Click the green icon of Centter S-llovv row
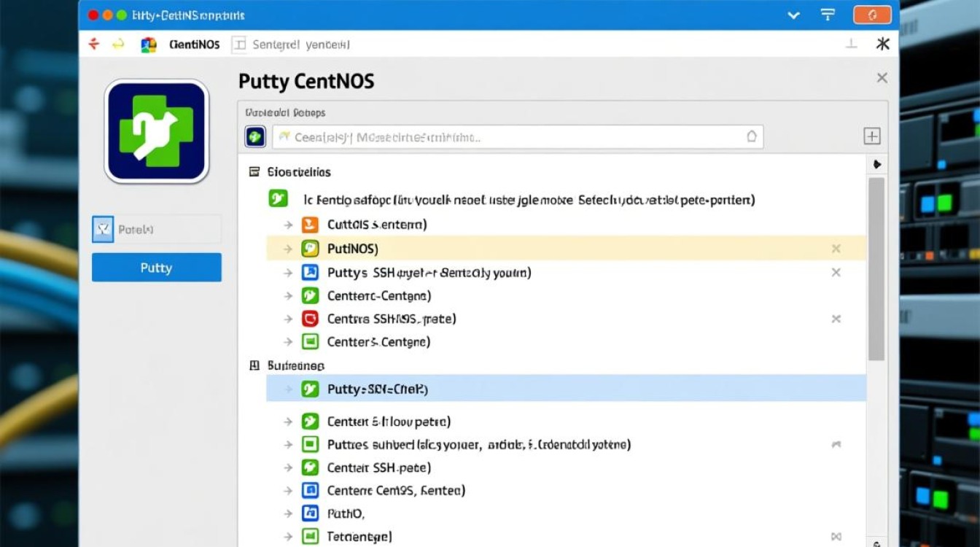The height and width of the screenshot is (547, 980). tap(310, 422)
